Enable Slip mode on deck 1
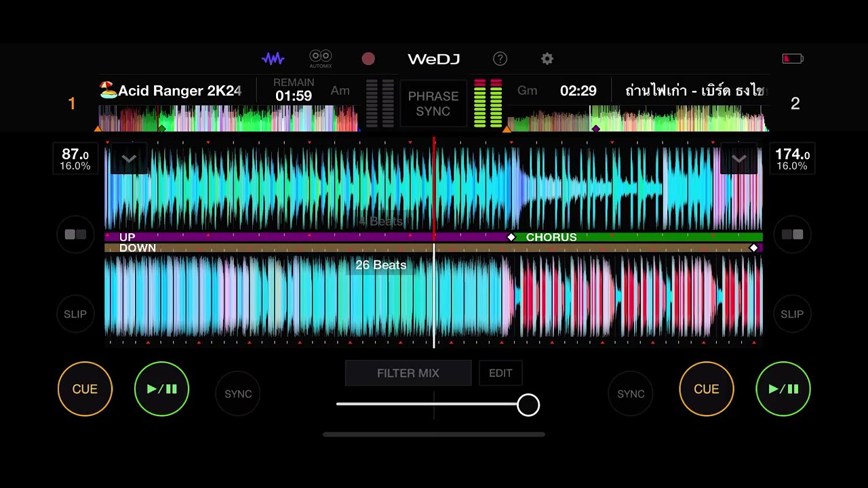This screenshot has height=488, width=868. 75,314
